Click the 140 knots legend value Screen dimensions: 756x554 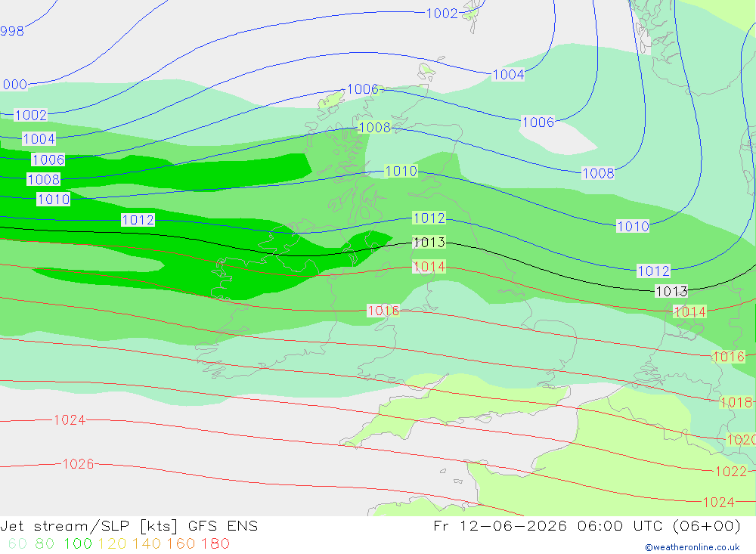click(x=147, y=543)
